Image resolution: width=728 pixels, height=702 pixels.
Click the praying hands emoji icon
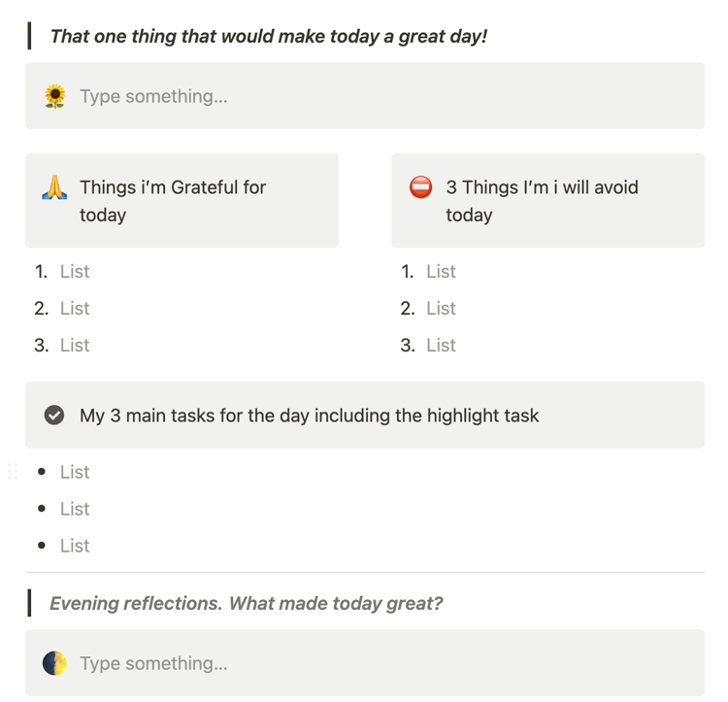click(54, 187)
